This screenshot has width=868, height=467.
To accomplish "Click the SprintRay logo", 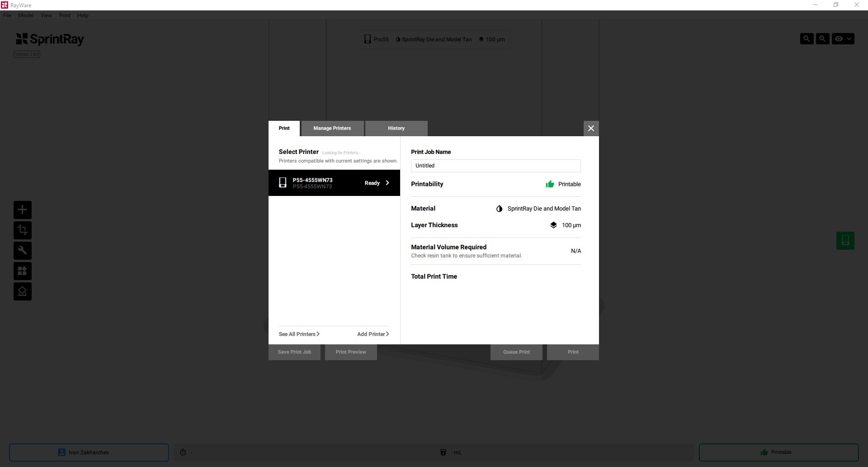I will point(50,39).
